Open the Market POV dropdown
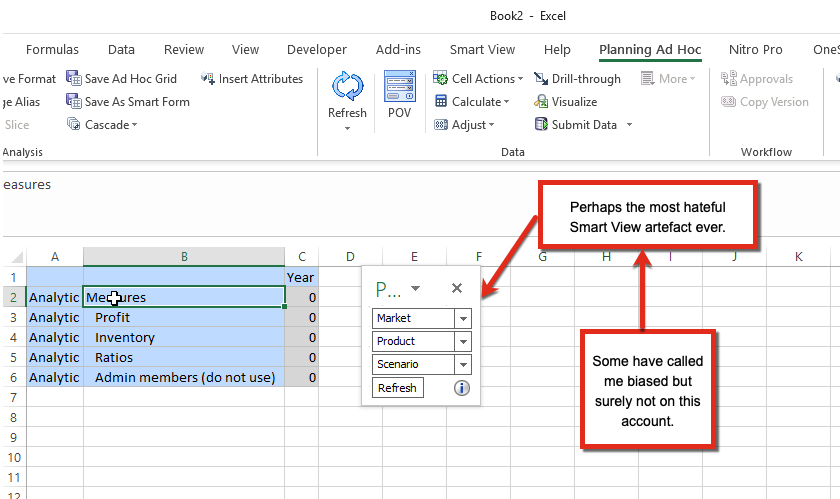Image resolution: width=840 pixels, height=499 pixels. point(463,318)
